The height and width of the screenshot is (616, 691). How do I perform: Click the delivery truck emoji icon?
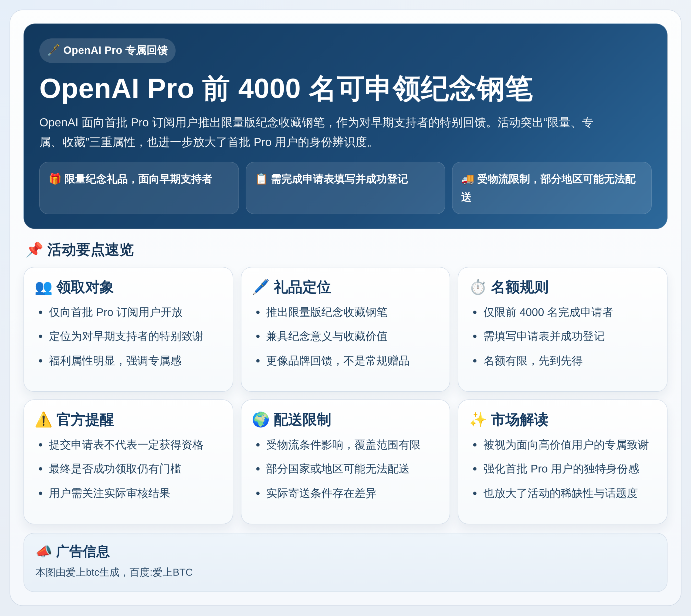click(468, 179)
